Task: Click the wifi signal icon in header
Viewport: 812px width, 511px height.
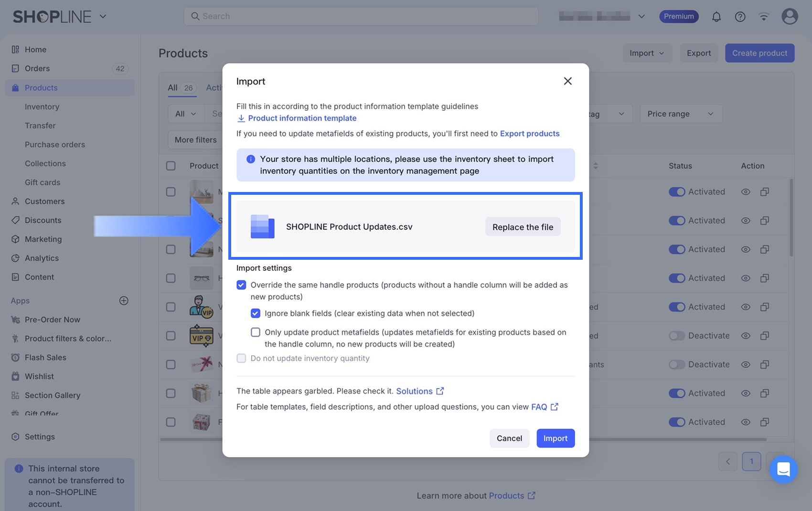Action: 764,17
